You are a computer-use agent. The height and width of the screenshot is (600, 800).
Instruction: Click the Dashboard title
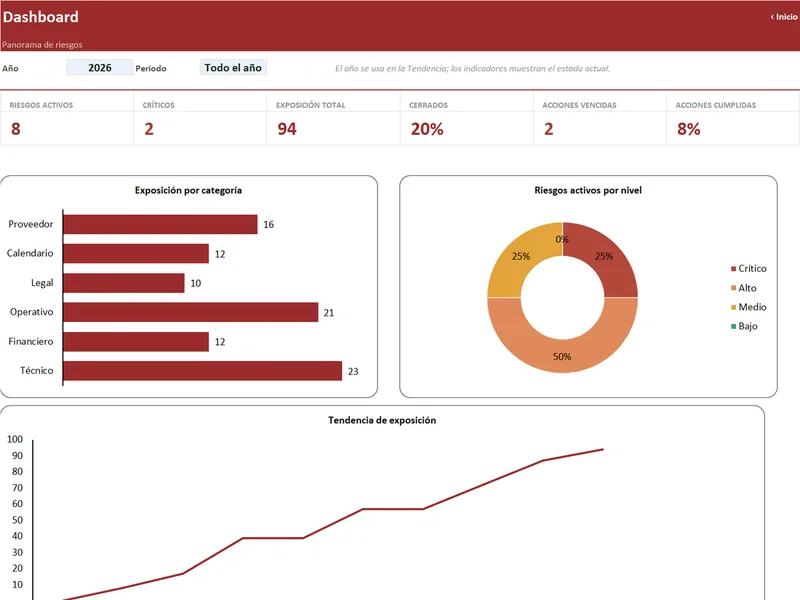pyautogui.click(x=41, y=17)
